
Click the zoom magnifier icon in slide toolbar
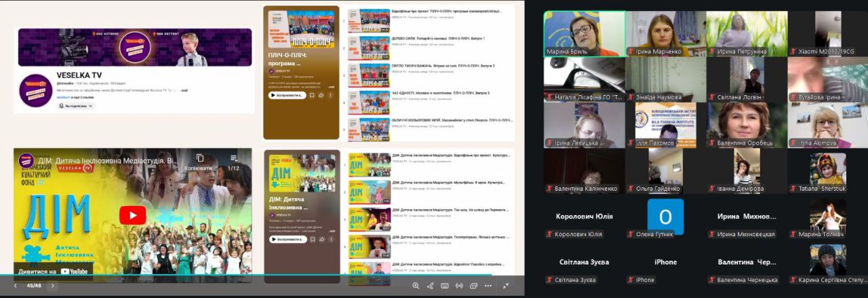416,286
